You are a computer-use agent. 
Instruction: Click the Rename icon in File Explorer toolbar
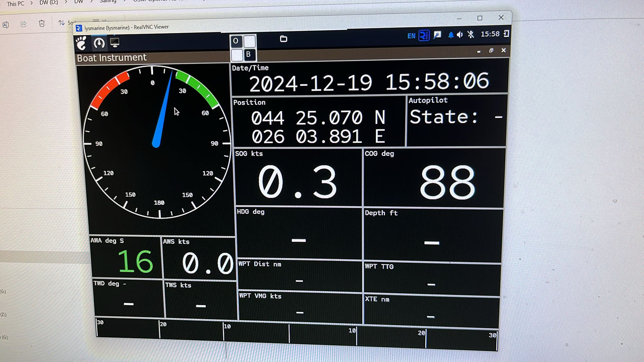pos(6,25)
